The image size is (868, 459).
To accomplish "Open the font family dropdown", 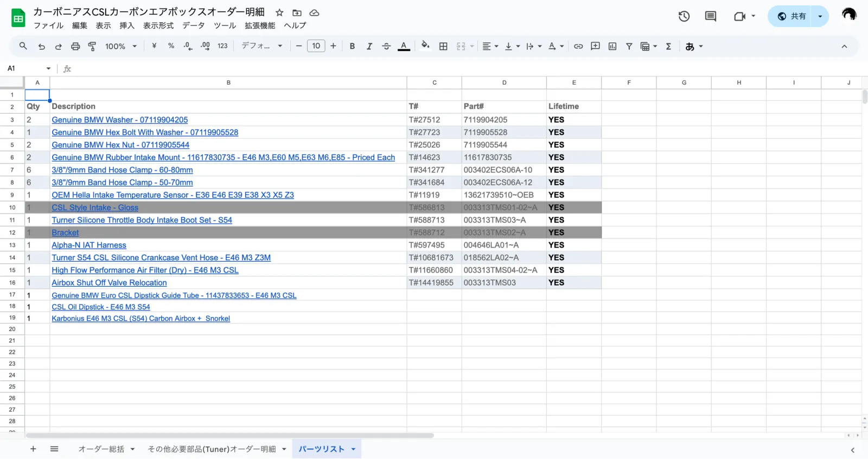I will (262, 46).
